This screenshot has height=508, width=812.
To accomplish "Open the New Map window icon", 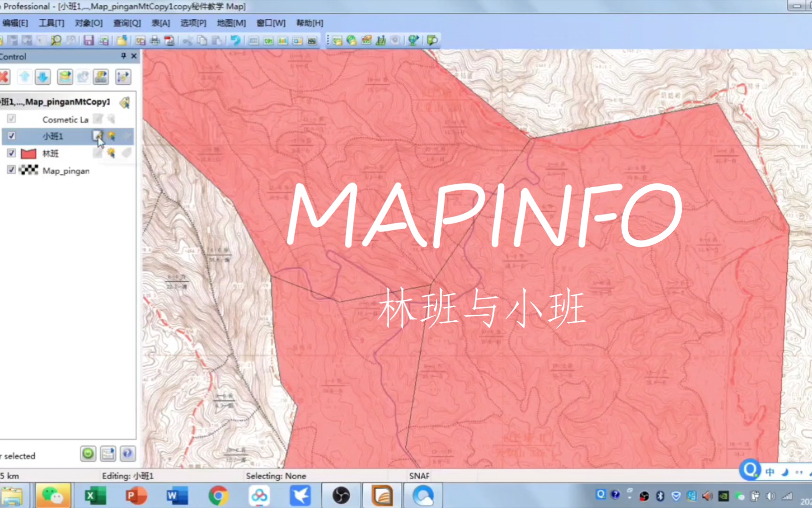I will pos(268,41).
